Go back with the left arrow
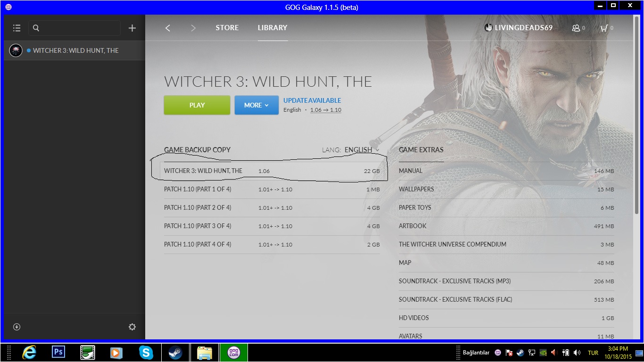The height and width of the screenshot is (362, 644). click(x=167, y=28)
